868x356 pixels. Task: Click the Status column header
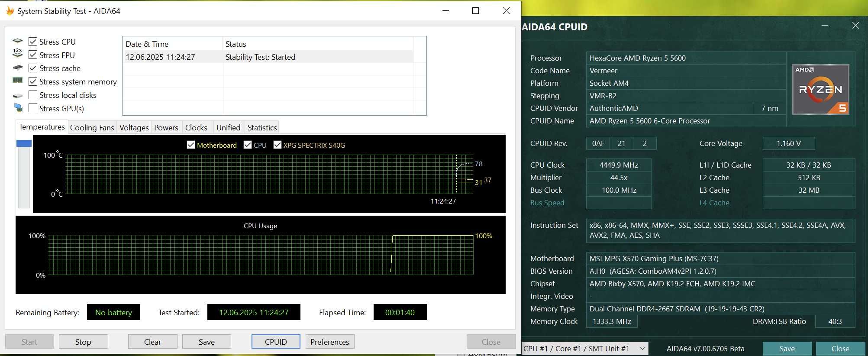point(318,44)
